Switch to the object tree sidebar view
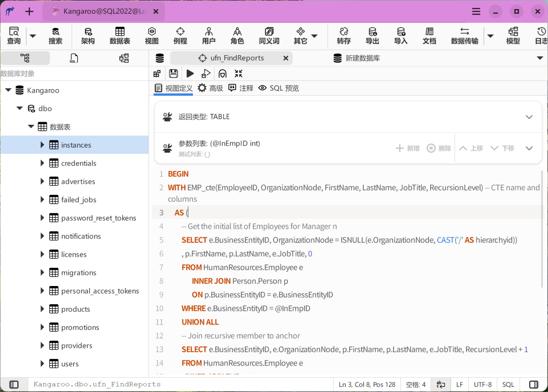 [25, 58]
